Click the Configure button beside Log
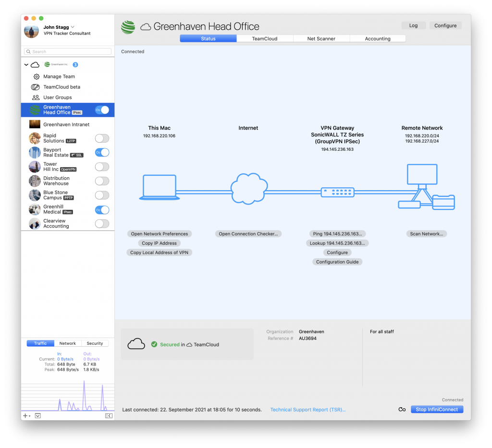The width and height of the screenshot is (492, 448). (445, 25)
